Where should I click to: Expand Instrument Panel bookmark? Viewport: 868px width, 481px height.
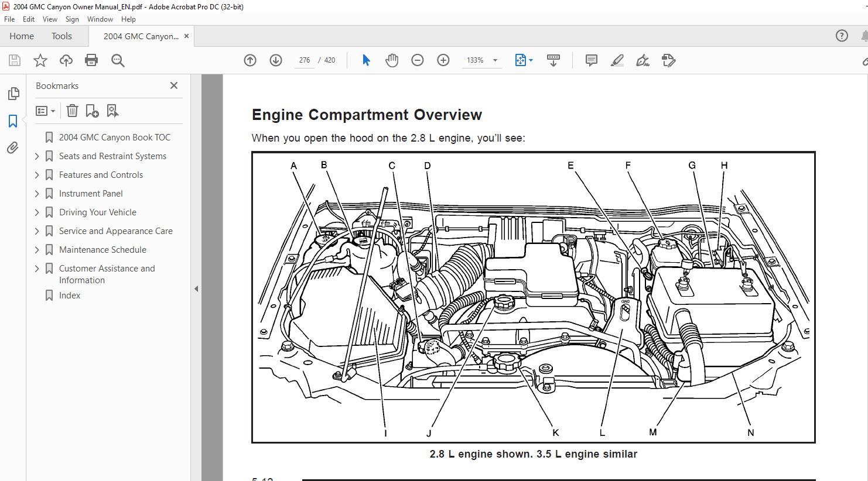[37, 194]
